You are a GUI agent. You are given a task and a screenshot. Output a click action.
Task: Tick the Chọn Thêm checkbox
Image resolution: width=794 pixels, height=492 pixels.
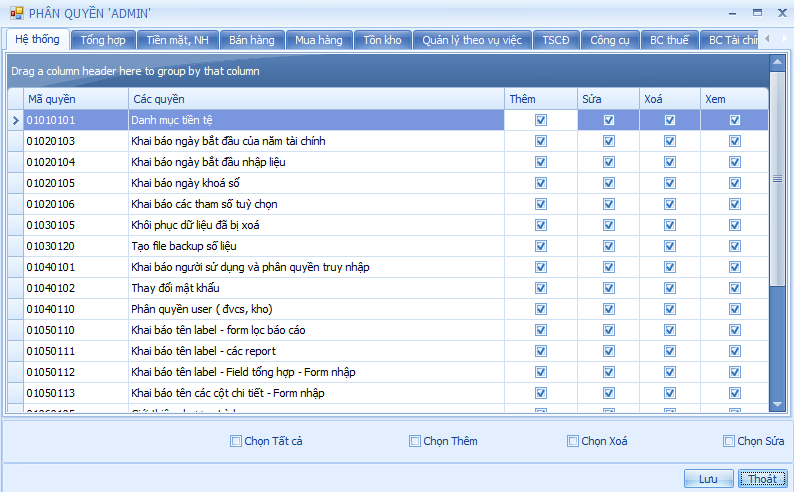click(415, 441)
